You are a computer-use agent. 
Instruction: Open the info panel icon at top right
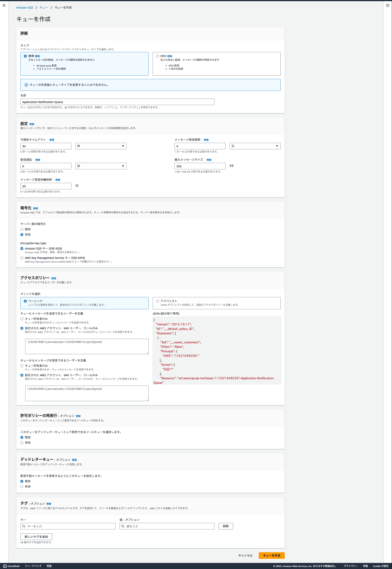(x=388, y=5)
